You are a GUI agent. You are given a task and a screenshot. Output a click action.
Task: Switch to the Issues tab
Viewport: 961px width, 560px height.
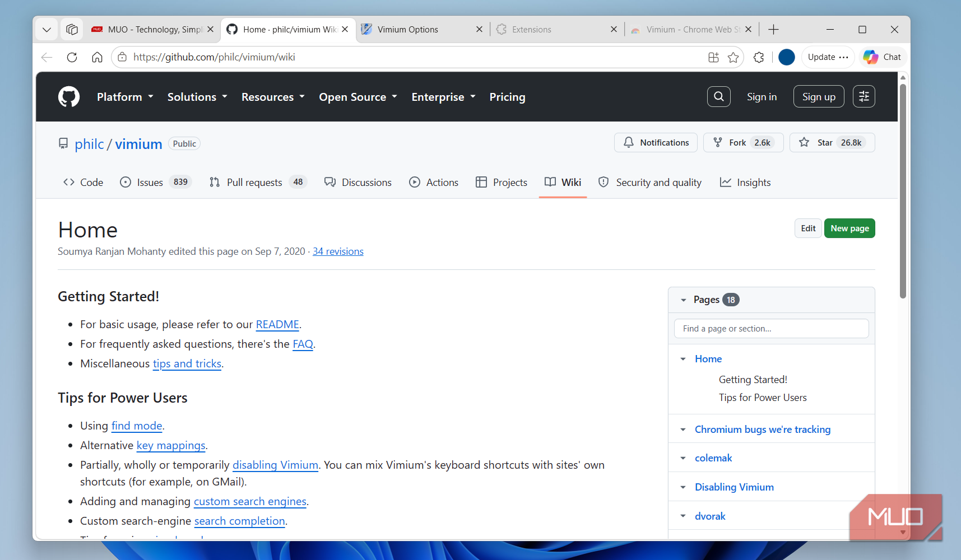pos(155,183)
